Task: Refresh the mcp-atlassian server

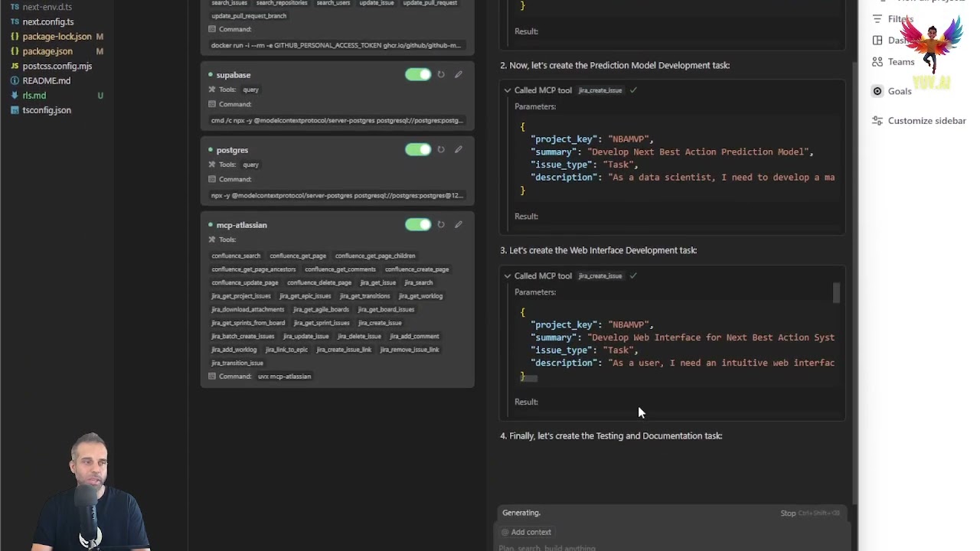Action: 441,224
